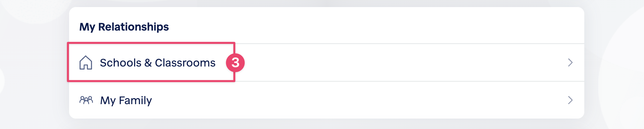Tap the home-shaped schools icon
This screenshot has width=644, height=129.
86,63
